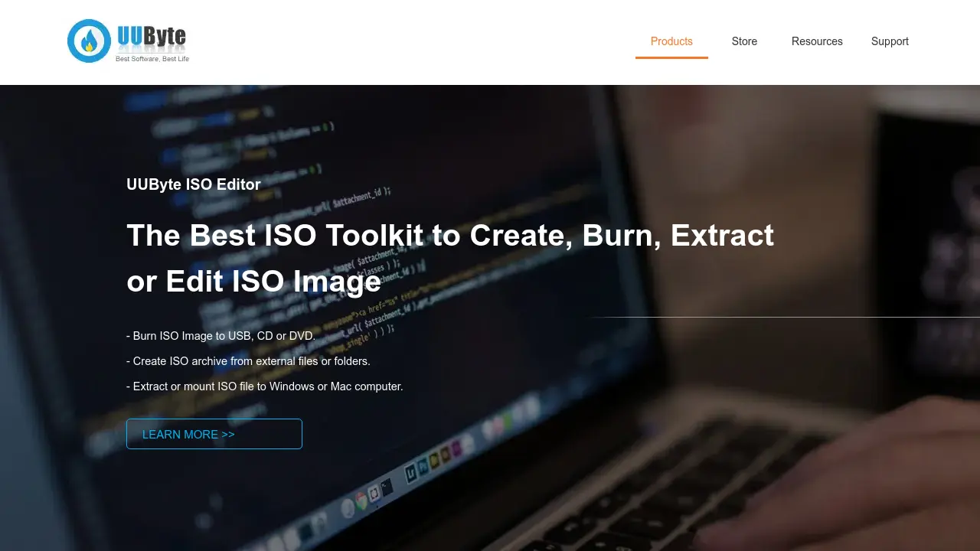Click the GitHub icon in the dock photo
980x551 pixels.
pos(374,494)
